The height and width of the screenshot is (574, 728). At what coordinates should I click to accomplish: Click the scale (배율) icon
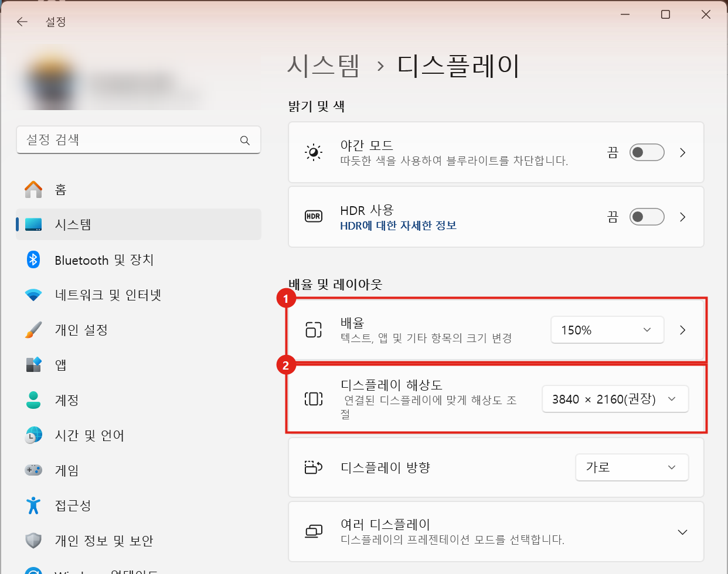tap(314, 330)
